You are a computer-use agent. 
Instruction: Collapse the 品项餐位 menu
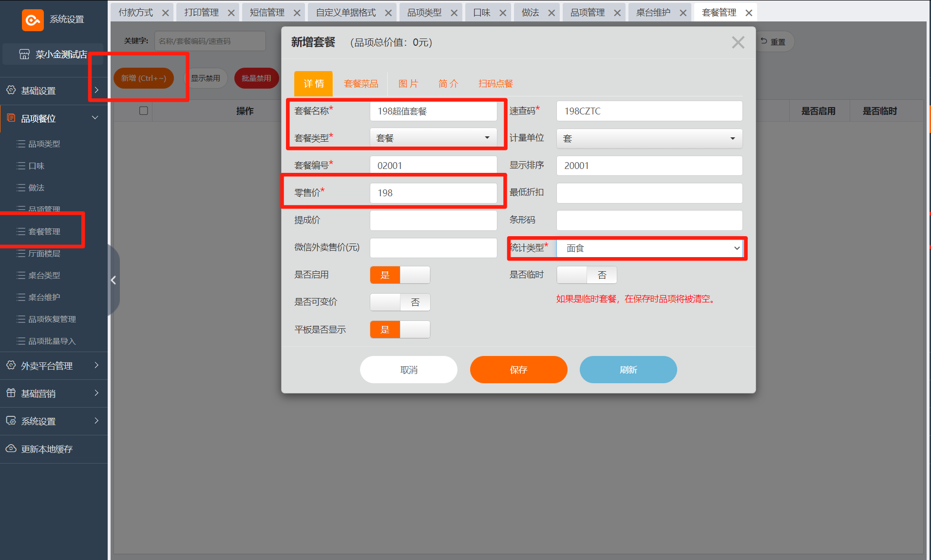click(x=95, y=118)
